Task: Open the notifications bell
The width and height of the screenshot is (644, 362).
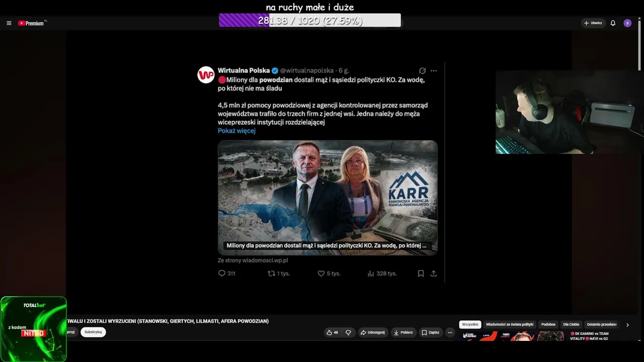Action: point(613,23)
